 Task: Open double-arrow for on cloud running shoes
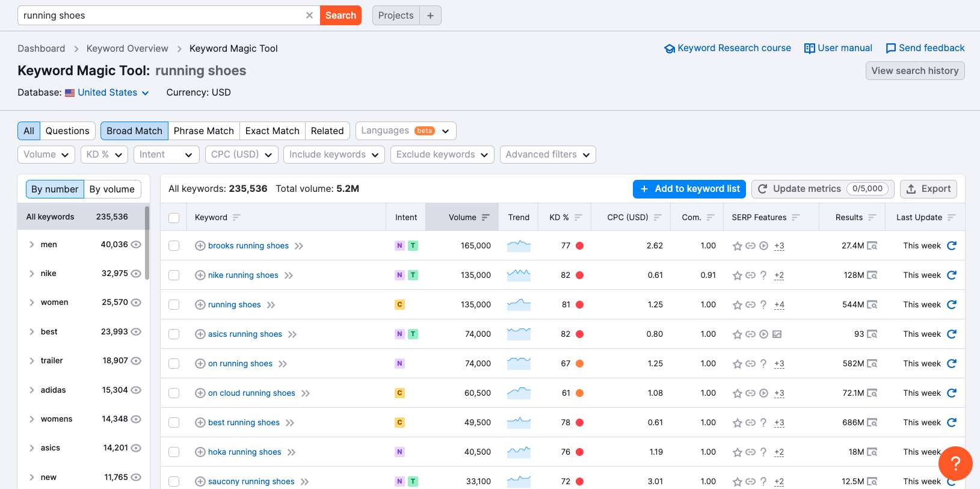point(306,393)
